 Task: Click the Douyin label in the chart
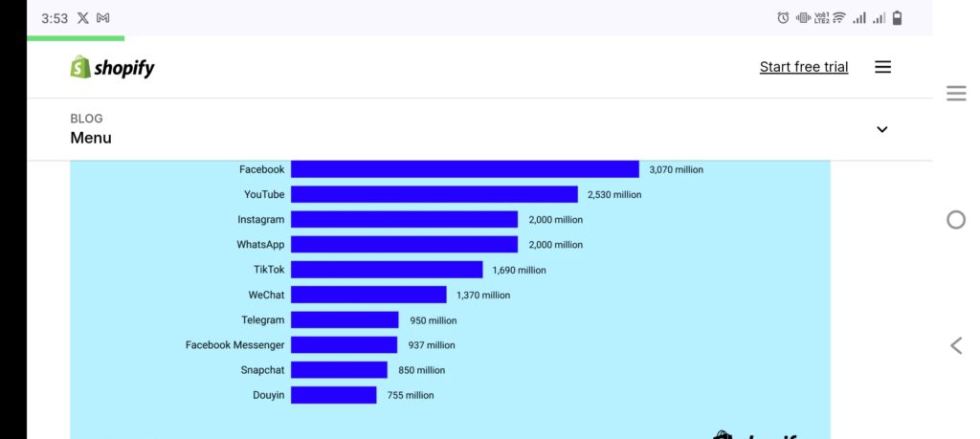[269, 395]
